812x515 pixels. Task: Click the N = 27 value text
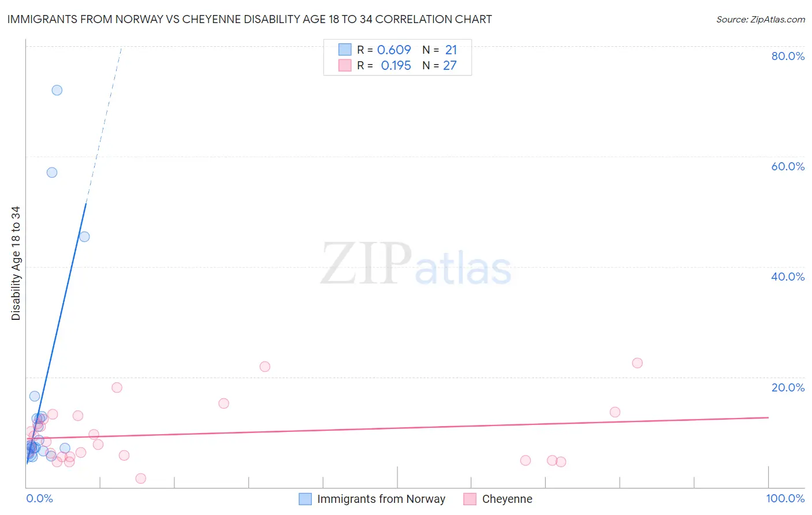click(x=439, y=65)
